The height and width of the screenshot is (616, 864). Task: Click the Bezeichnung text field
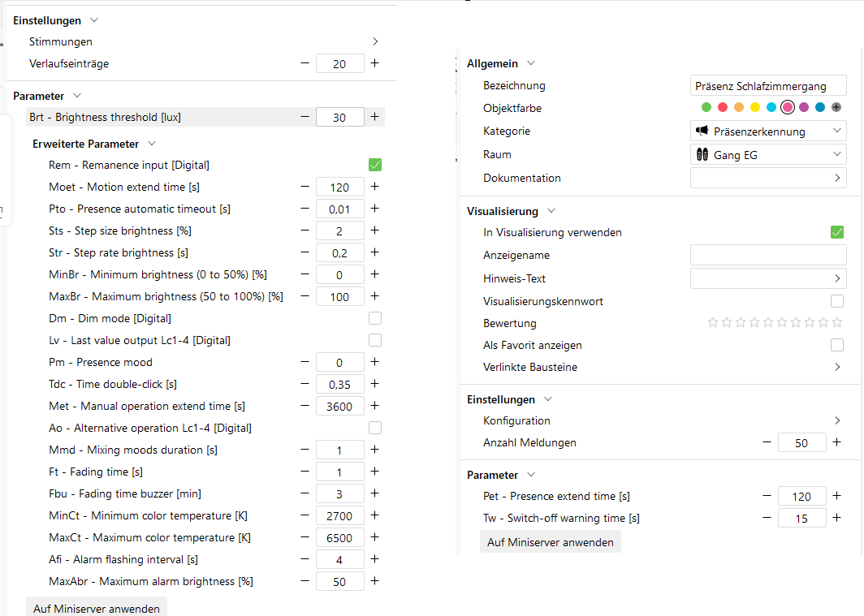pyautogui.click(x=767, y=85)
